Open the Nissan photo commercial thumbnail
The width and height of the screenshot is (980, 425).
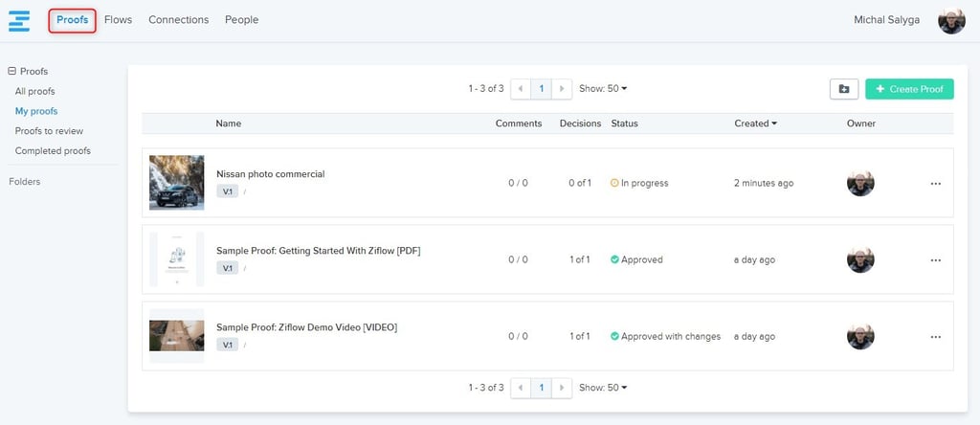[176, 183]
